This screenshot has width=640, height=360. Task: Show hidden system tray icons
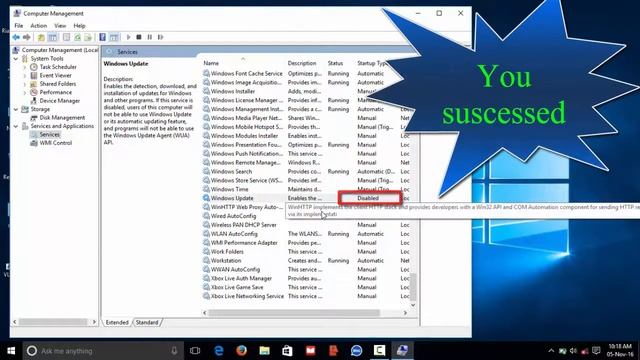pyautogui.click(x=551, y=351)
